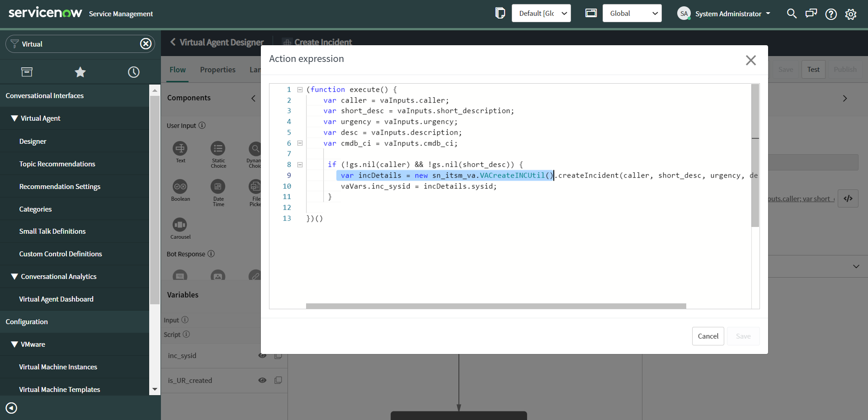The width and height of the screenshot is (868, 420).
Task: Open the Global application scope dropdown
Action: point(632,13)
